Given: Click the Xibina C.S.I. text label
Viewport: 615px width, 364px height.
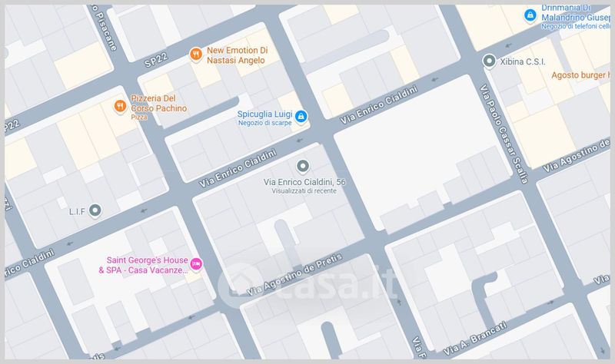Looking at the screenshot, I should pyautogui.click(x=523, y=61).
